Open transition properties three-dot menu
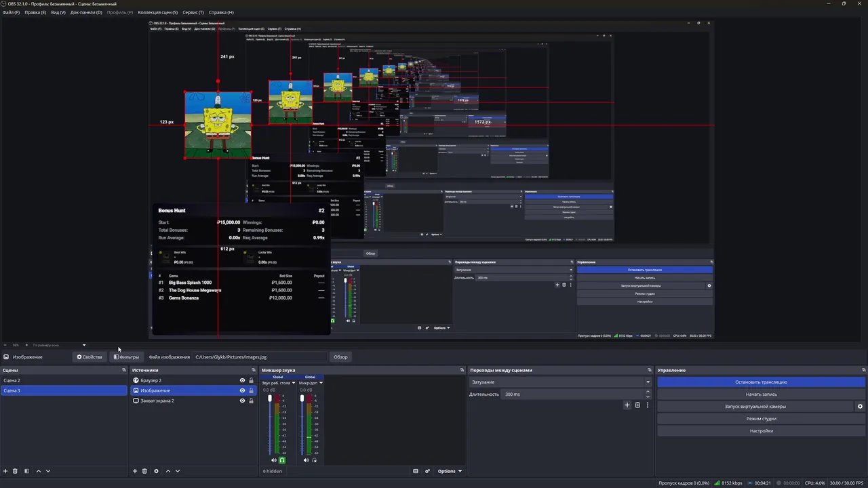Image resolution: width=868 pixels, height=488 pixels. tap(647, 405)
